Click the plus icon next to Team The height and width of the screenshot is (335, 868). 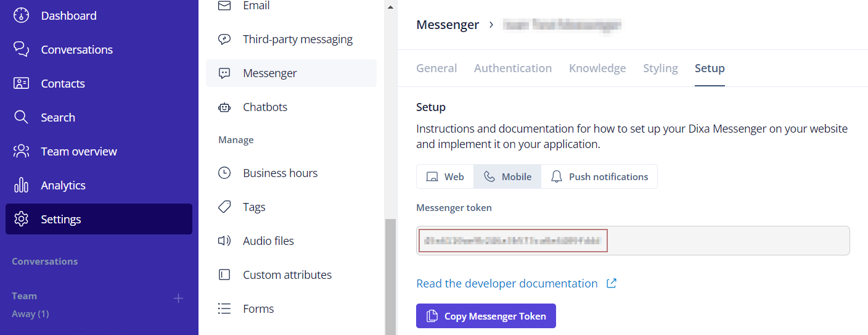click(178, 299)
